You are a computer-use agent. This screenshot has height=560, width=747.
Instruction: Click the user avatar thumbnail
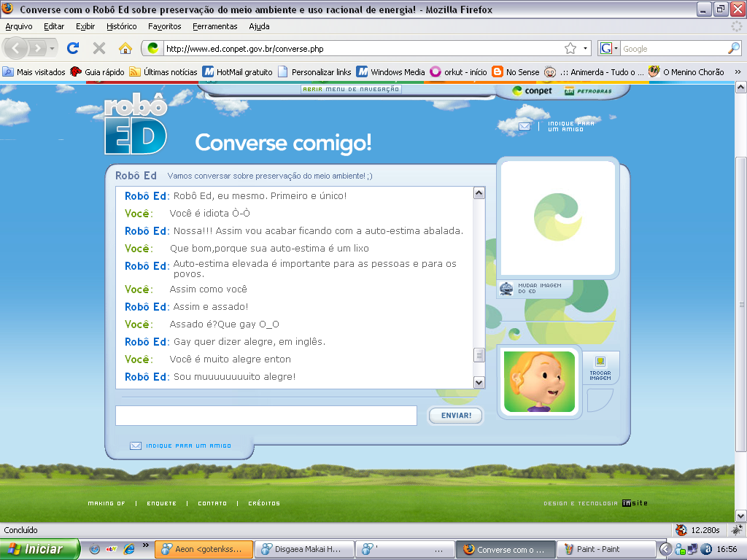[x=539, y=381]
